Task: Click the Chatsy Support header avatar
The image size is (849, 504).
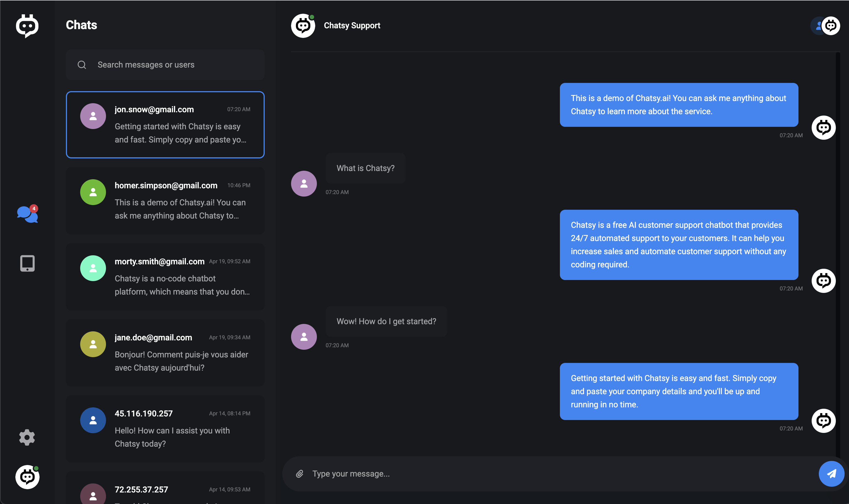Action: [303, 26]
